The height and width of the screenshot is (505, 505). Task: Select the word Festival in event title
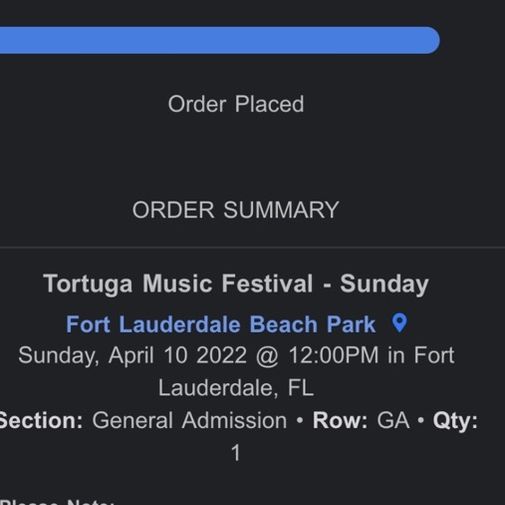267,283
